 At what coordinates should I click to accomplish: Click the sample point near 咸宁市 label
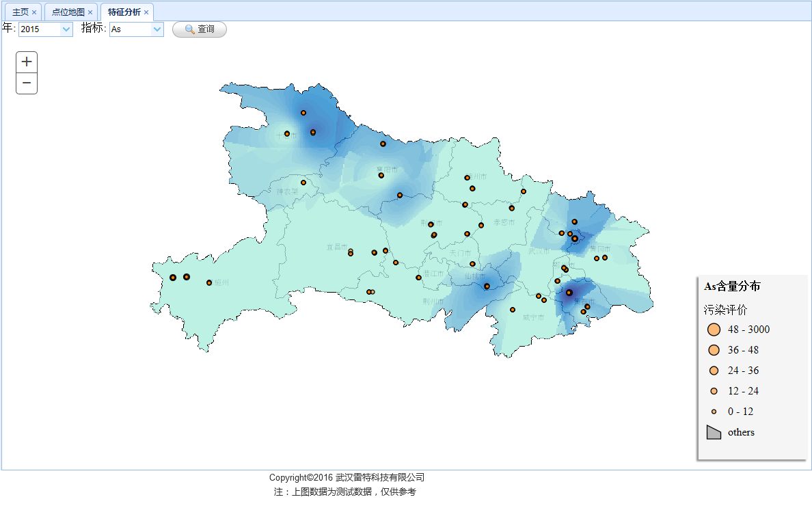pyautogui.click(x=513, y=310)
